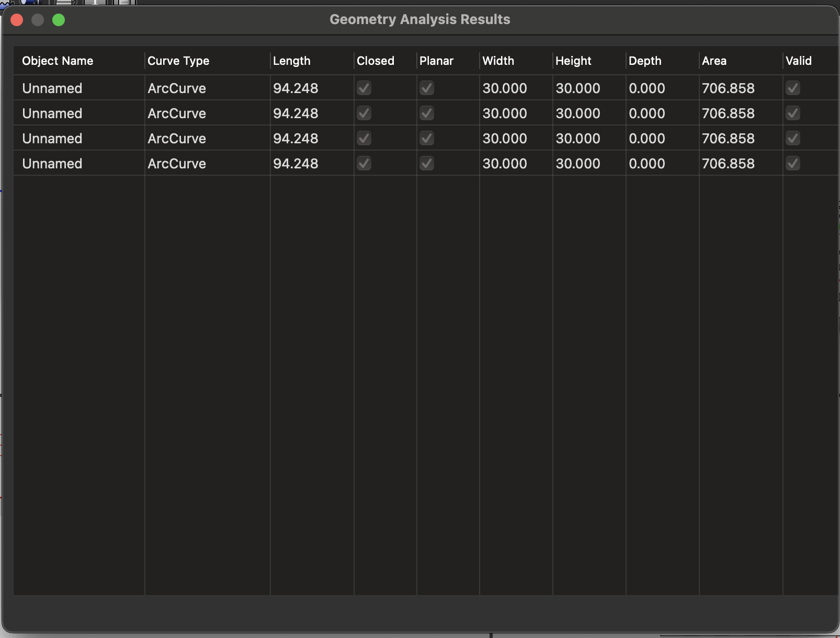The width and height of the screenshot is (840, 638).
Task: Toggle Closed checkbox in the fourth row
Action: coord(364,163)
